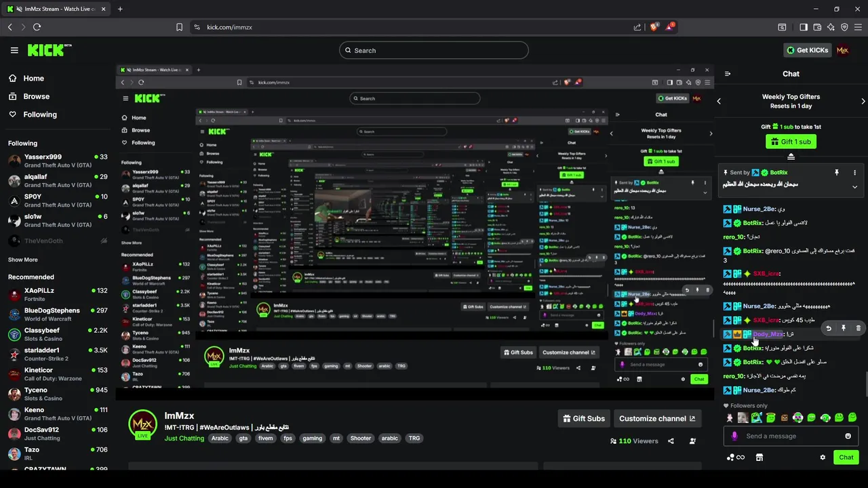Open the MZX profile avatar menu

click(x=842, y=50)
